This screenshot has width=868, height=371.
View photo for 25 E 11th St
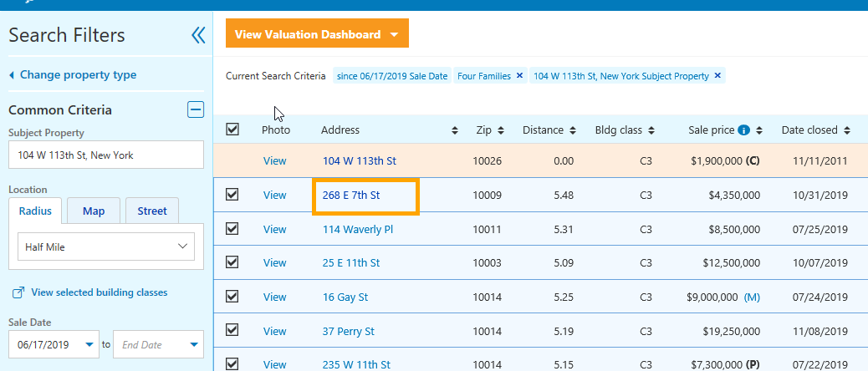click(x=274, y=262)
